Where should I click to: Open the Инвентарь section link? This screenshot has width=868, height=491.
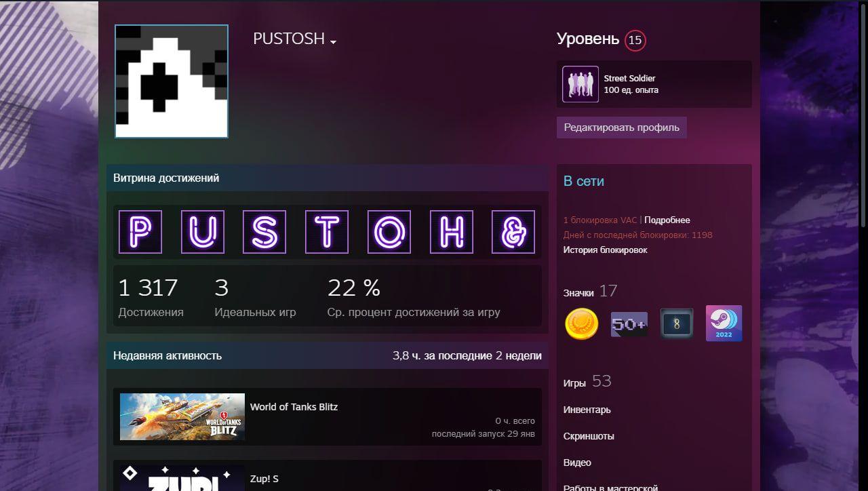[587, 410]
